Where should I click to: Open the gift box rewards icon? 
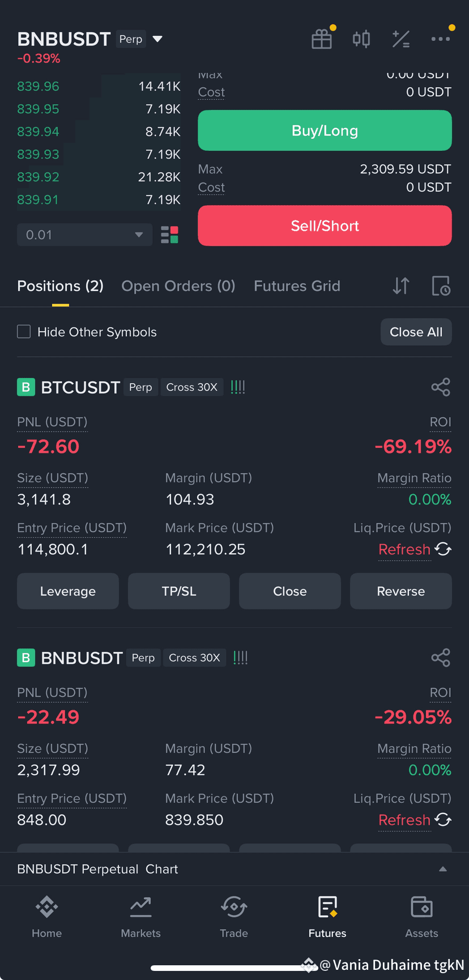pyautogui.click(x=322, y=39)
